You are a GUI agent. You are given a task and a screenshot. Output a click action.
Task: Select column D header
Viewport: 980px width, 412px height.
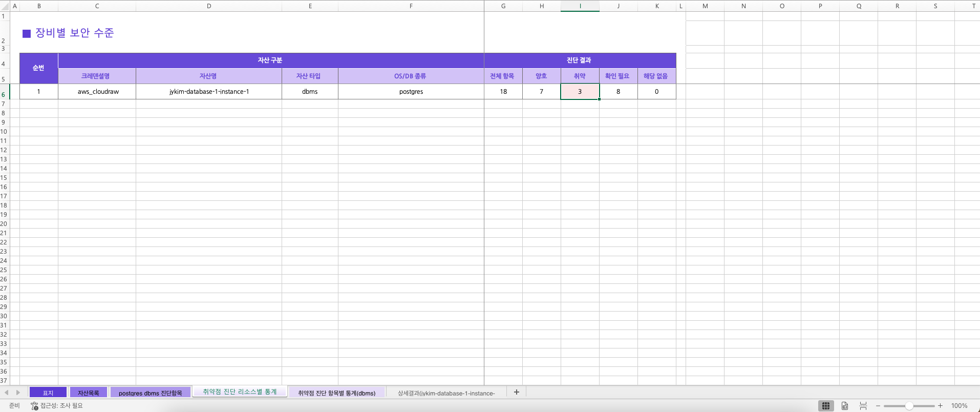click(x=208, y=6)
